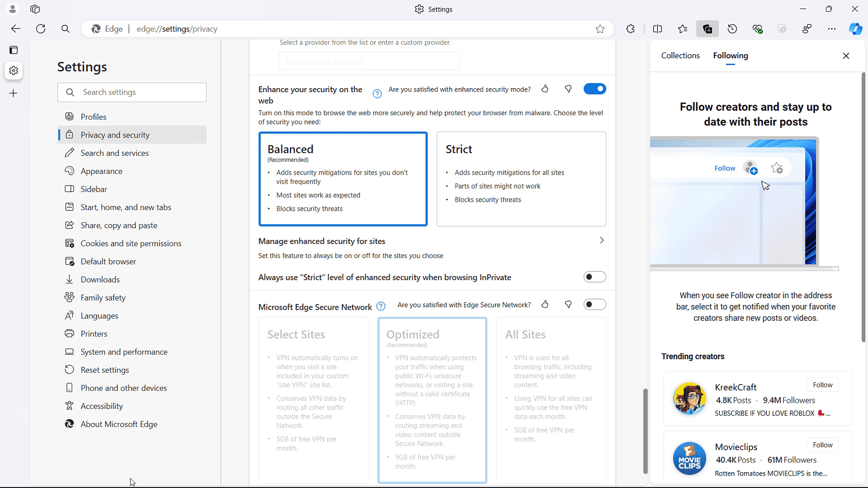The width and height of the screenshot is (868, 488).
Task: Open the History toolbar icon
Action: click(732, 29)
